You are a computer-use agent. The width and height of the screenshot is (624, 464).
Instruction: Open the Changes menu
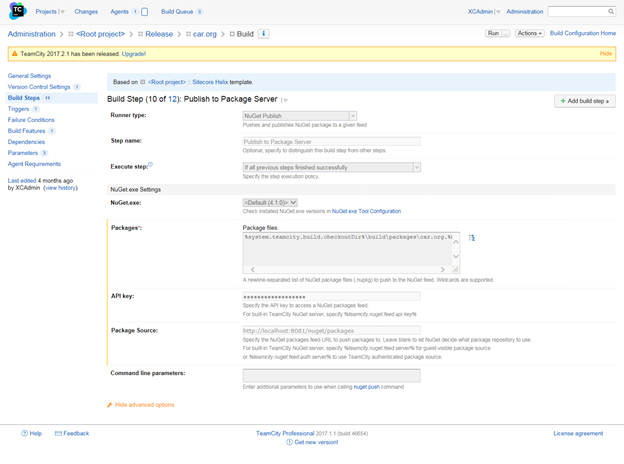tap(86, 12)
